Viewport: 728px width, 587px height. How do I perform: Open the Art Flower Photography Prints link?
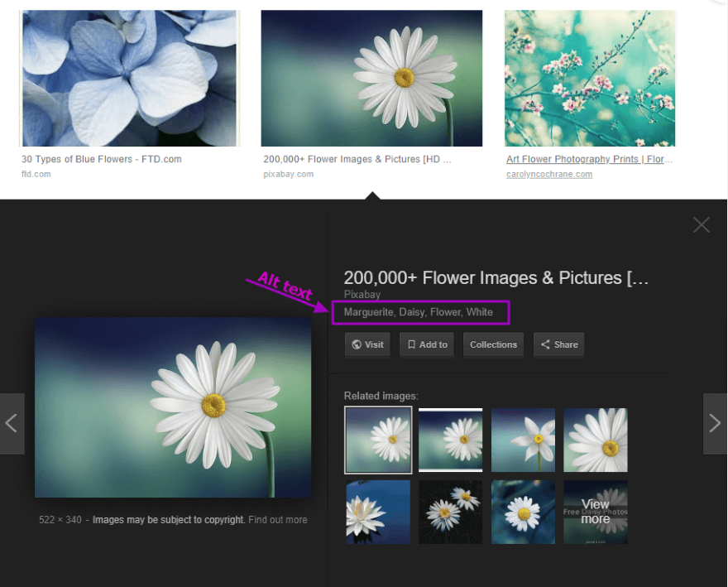point(587,159)
